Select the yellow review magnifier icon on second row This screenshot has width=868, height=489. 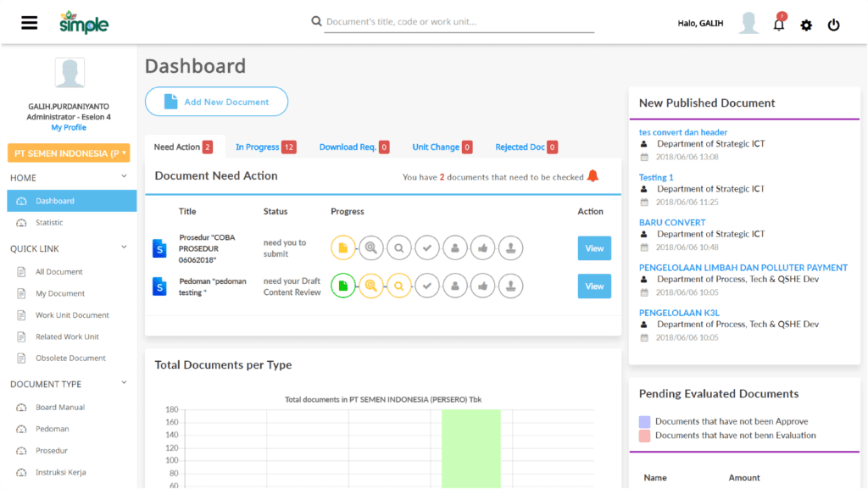[371, 286]
